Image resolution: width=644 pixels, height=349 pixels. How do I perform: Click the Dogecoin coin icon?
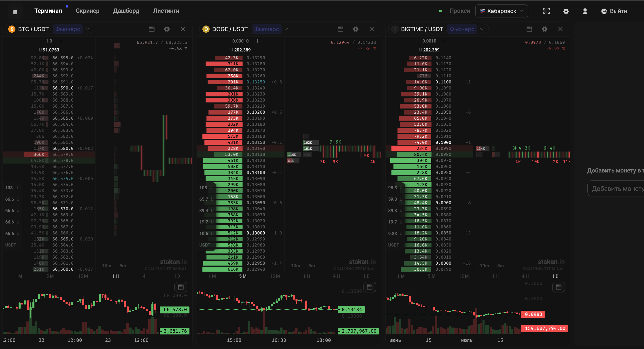pos(206,29)
